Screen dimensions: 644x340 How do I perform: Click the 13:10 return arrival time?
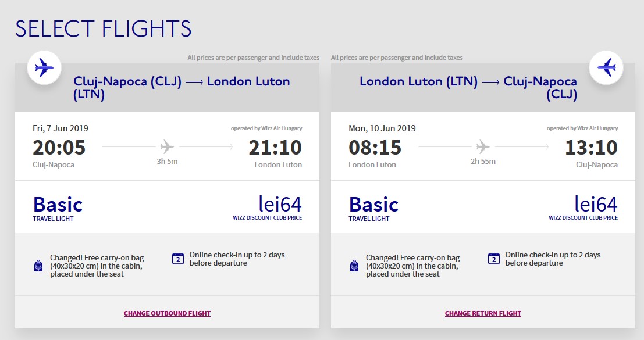(x=592, y=148)
